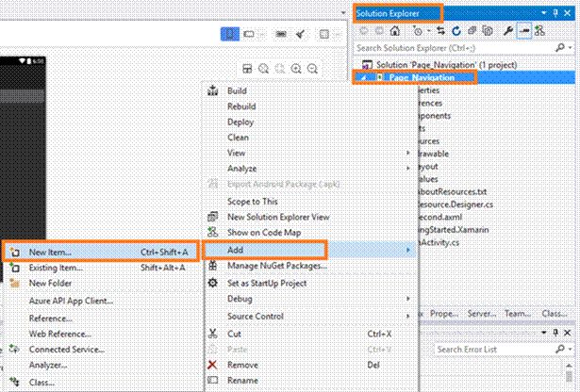Screen dimensions: 580x392
Task: Click the View Class Diagram icon
Action: point(539,31)
